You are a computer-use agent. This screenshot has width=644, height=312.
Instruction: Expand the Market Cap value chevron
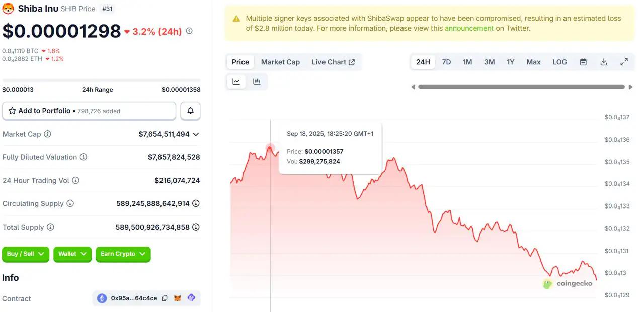pos(196,134)
